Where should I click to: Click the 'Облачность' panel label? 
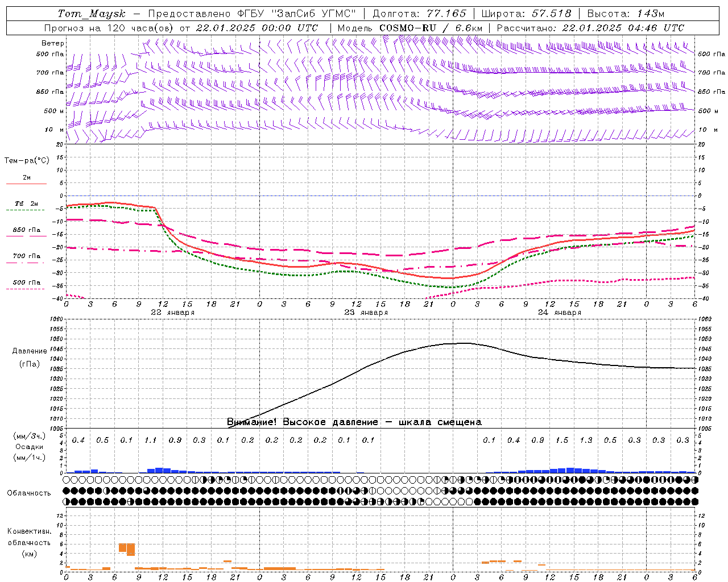point(29,493)
